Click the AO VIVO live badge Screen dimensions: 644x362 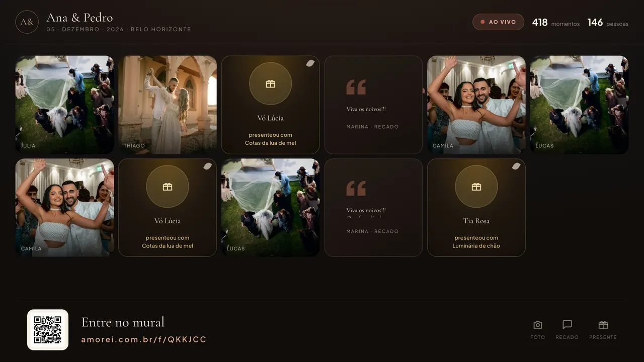point(498,22)
